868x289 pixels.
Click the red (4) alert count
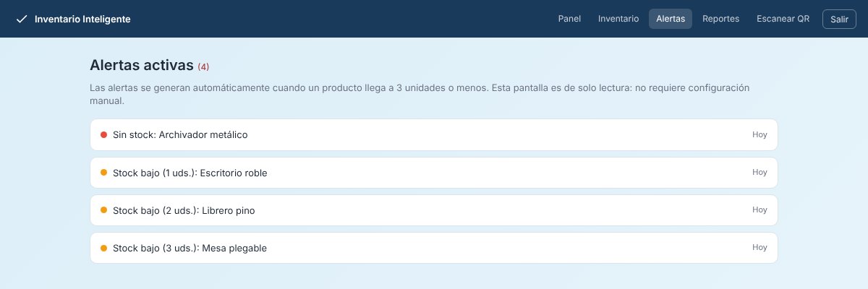pos(203,66)
